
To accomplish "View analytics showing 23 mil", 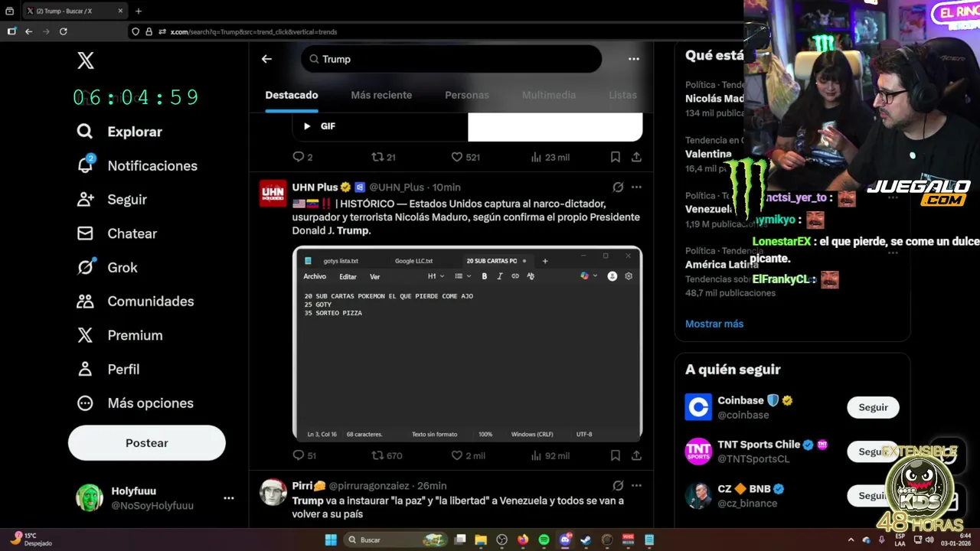I will [x=550, y=157].
